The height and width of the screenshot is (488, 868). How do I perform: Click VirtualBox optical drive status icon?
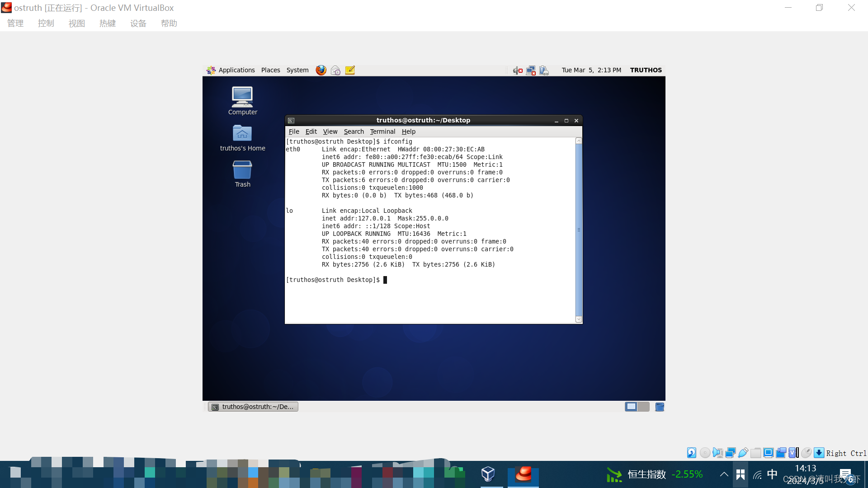704,453
